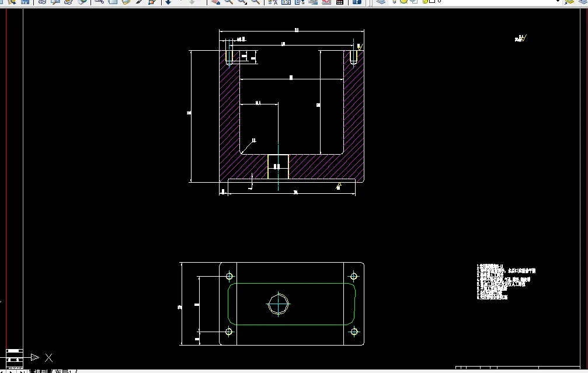
Task: Toggle layer 0 freeze sun icon
Action: [x=403, y=2]
